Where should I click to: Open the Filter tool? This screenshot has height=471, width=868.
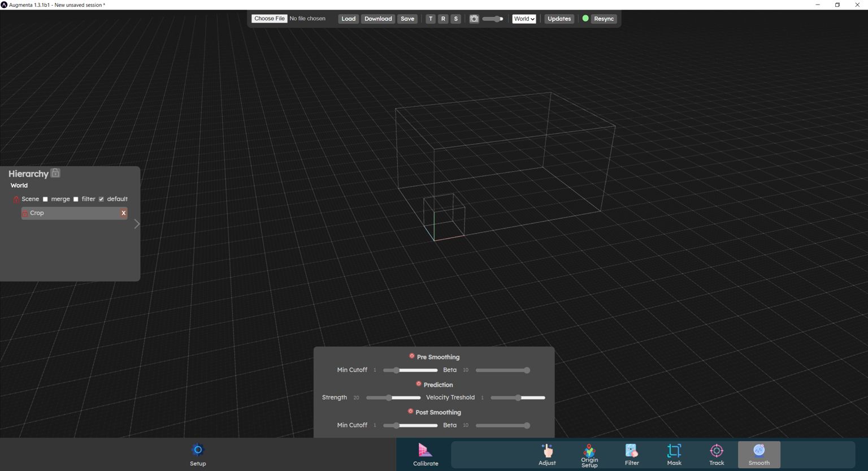(631, 454)
